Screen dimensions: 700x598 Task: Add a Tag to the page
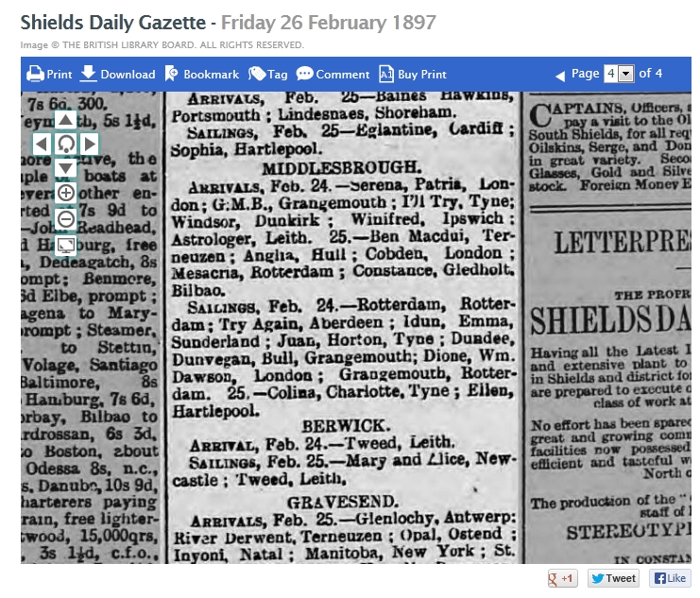coord(267,74)
